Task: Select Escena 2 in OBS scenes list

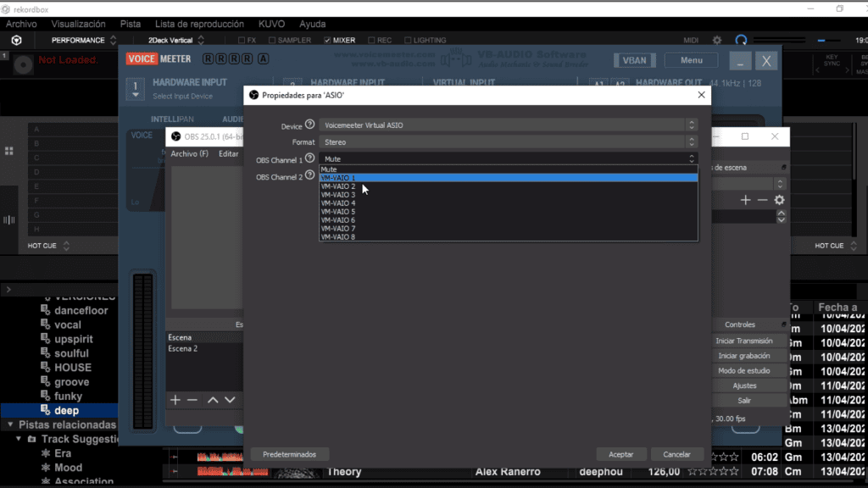Action: click(x=204, y=348)
